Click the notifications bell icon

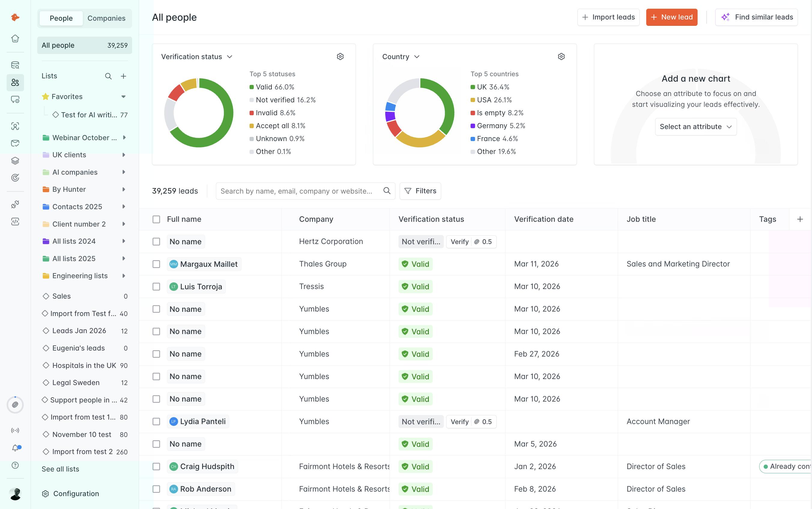(15, 448)
